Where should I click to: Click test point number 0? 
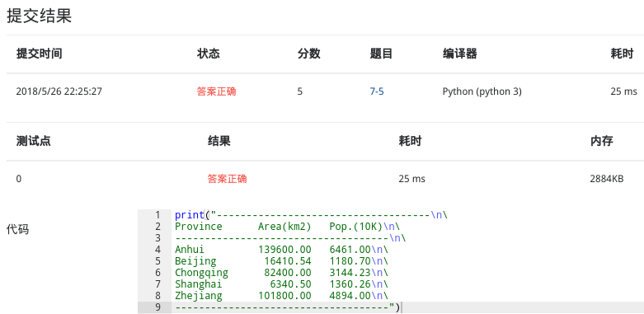pos(19,179)
